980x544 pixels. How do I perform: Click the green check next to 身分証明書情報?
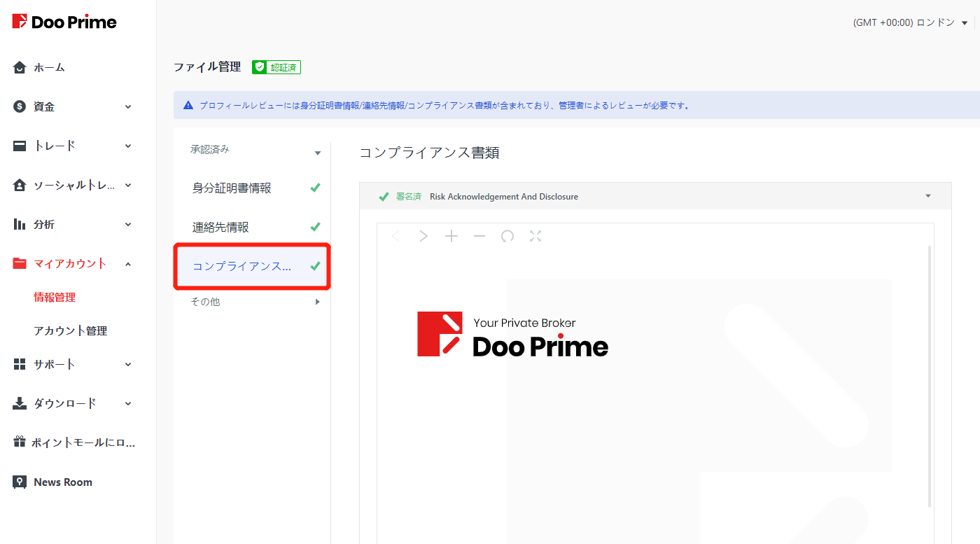pos(316,188)
